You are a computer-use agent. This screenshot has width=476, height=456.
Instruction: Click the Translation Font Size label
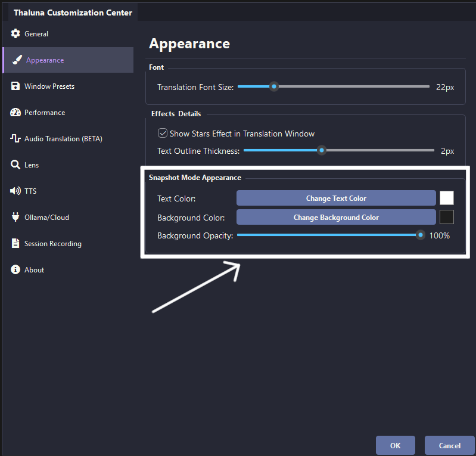(195, 87)
